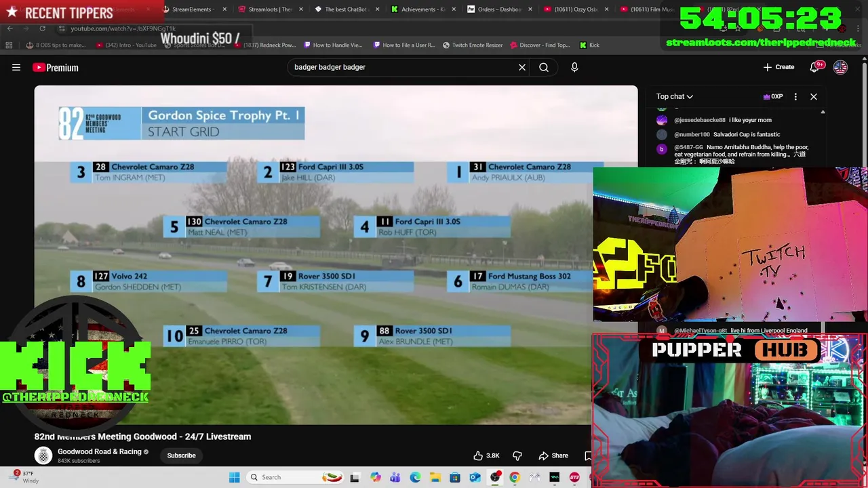Screen dimensions: 868x488
Task: Click the video title 82nd Members Meeting Goodwood
Action: pyautogui.click(x=142, y=436)
